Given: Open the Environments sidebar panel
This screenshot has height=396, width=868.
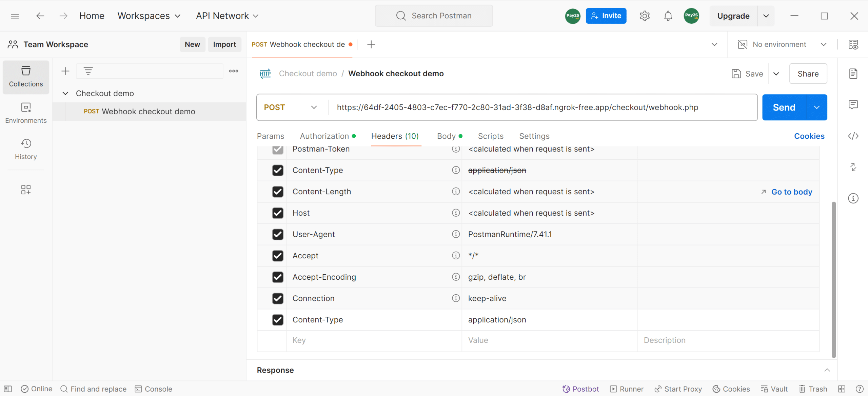Looking at the screenshot, I should (26, 114).
